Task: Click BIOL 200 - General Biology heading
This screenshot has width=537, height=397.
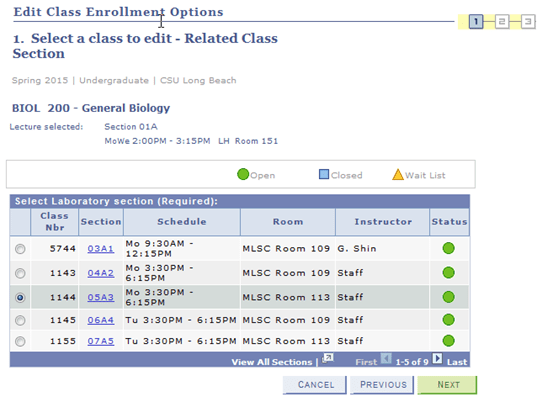Action: pyautogui.click(x=91, y=108)
